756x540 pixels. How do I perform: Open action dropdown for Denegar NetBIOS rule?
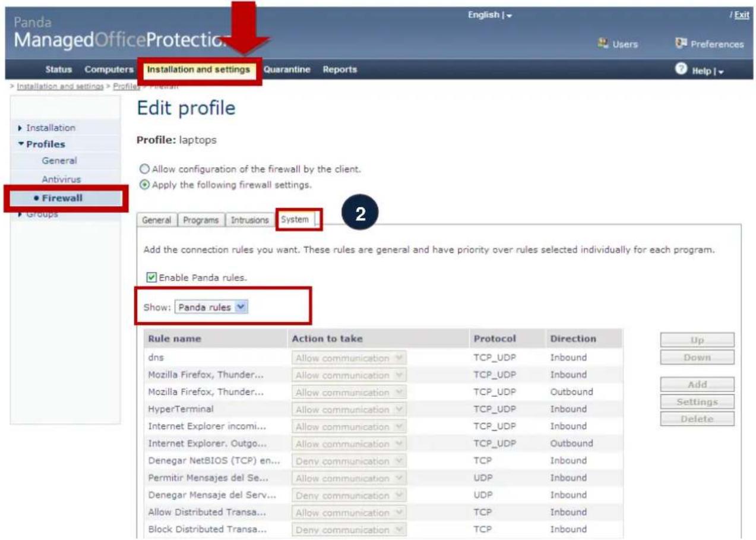[349, 461]
